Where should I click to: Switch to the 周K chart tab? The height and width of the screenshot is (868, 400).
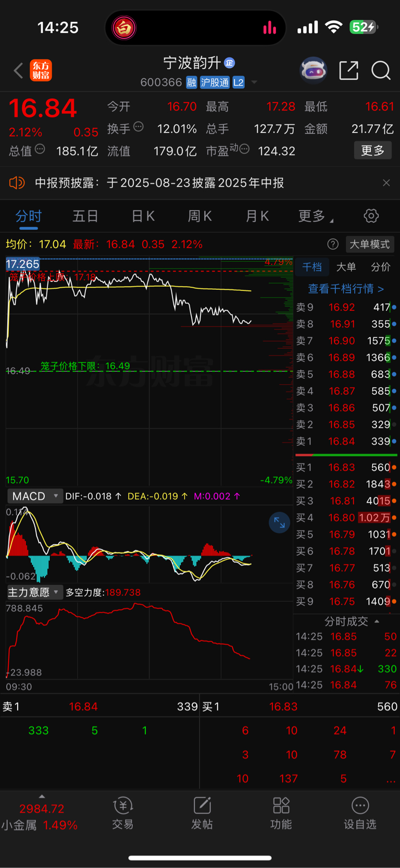pos(199,216)
